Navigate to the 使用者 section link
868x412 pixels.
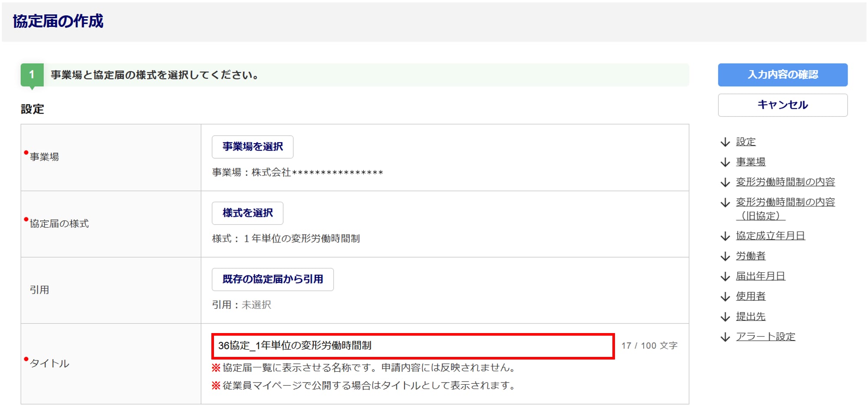pyautogui.click(x=750, y=296)
